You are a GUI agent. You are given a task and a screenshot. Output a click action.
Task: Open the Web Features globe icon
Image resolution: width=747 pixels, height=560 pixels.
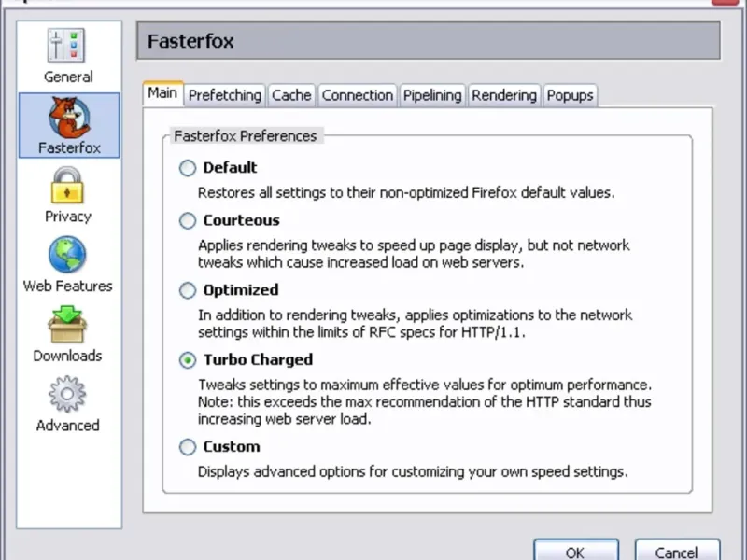[67, 255]
